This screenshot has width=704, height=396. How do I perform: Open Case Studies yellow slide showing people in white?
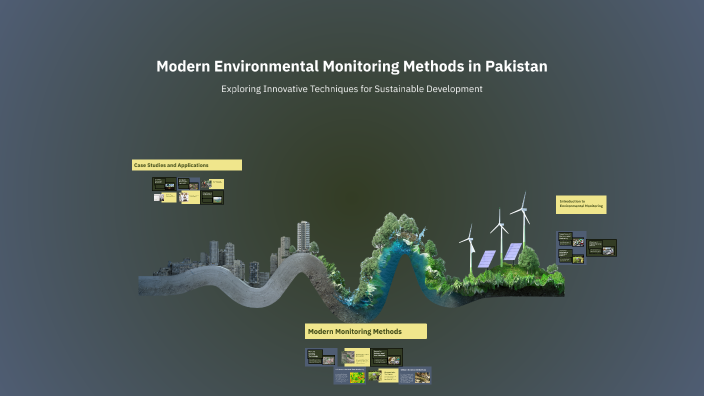(x=189, y=197)
